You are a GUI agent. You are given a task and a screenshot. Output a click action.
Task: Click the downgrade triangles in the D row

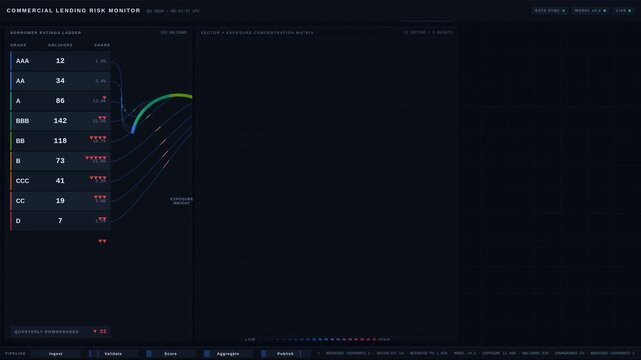click(x=102, y=219)
